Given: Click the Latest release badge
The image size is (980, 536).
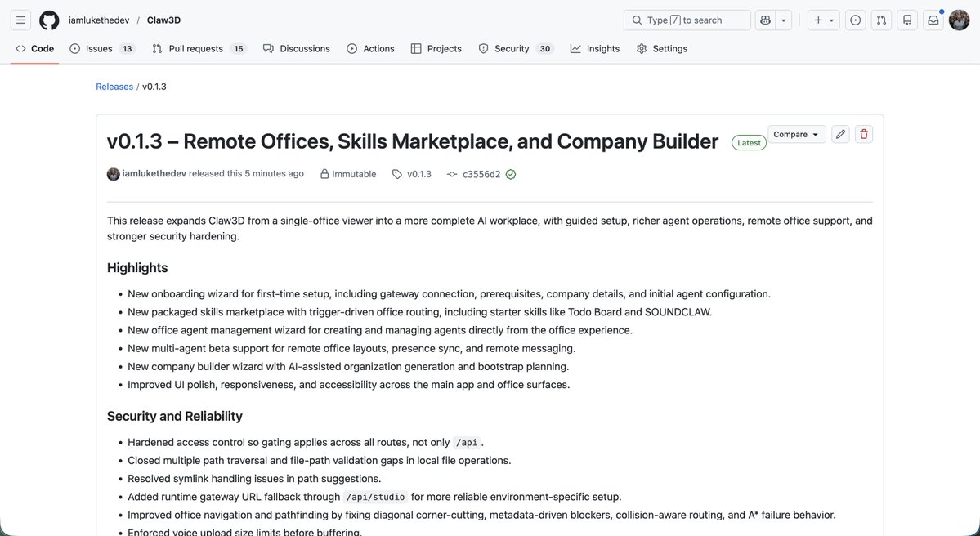Looking at the screenshot, I should 749,142.
